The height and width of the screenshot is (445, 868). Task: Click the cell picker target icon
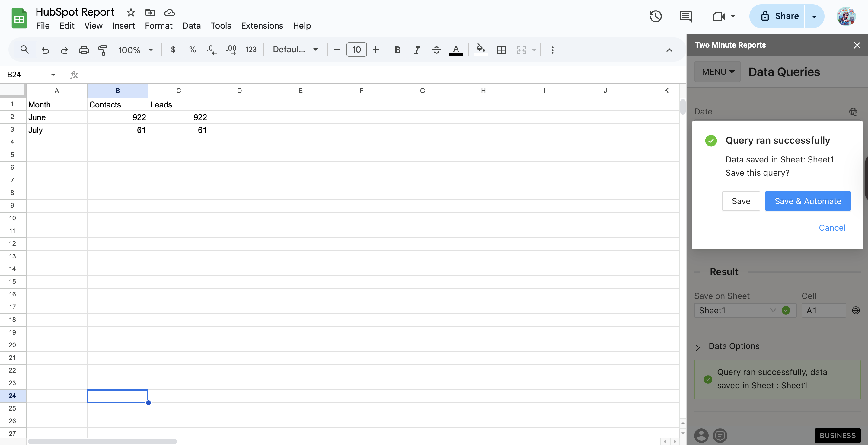[x=856, y=310]
